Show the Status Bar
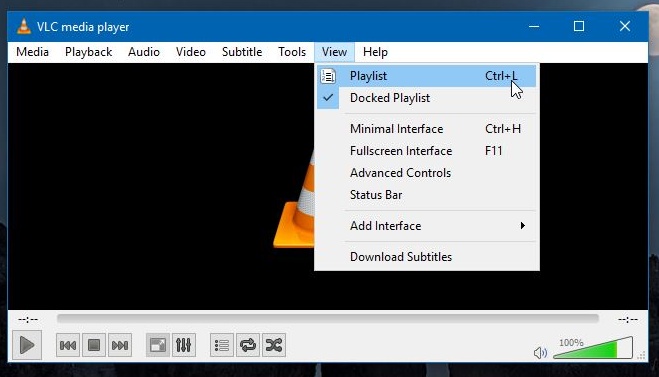The image size is (659, 377). [427, 195]
